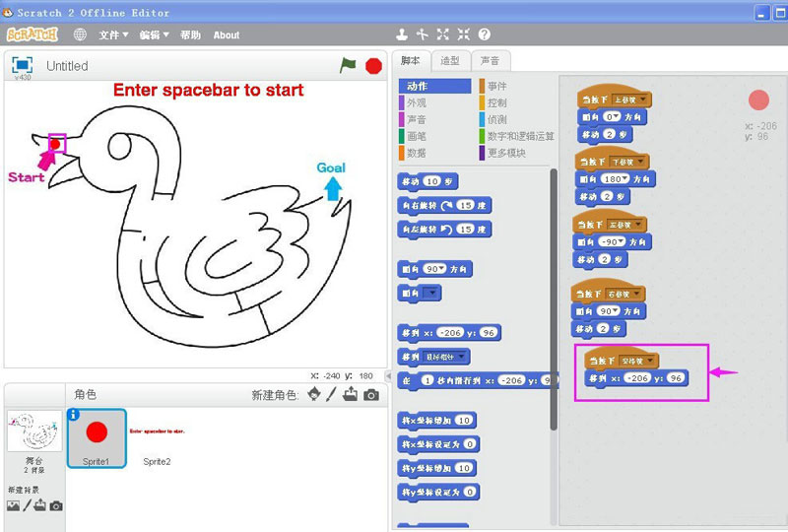Viewport: 788px width, 532px height.
Task: Open direction dropdown in palette 面向 90 block
Action: pyautogui.click(x=442, y=269)
